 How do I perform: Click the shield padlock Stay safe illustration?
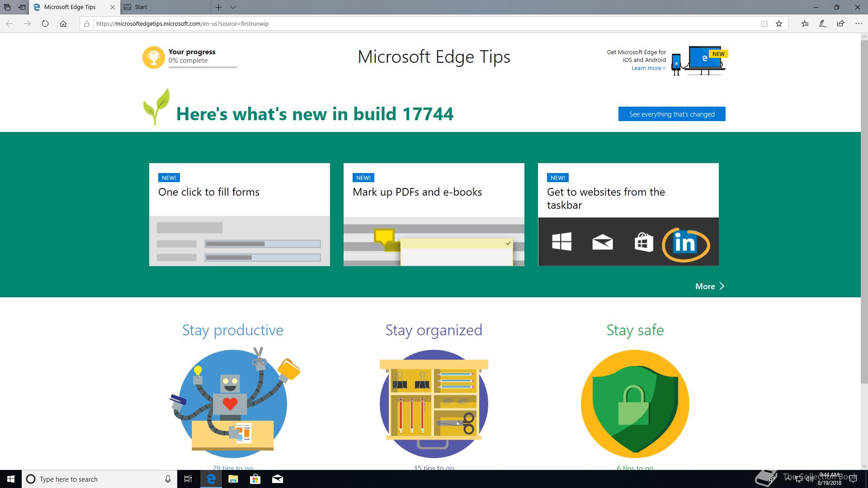point(635,404)
